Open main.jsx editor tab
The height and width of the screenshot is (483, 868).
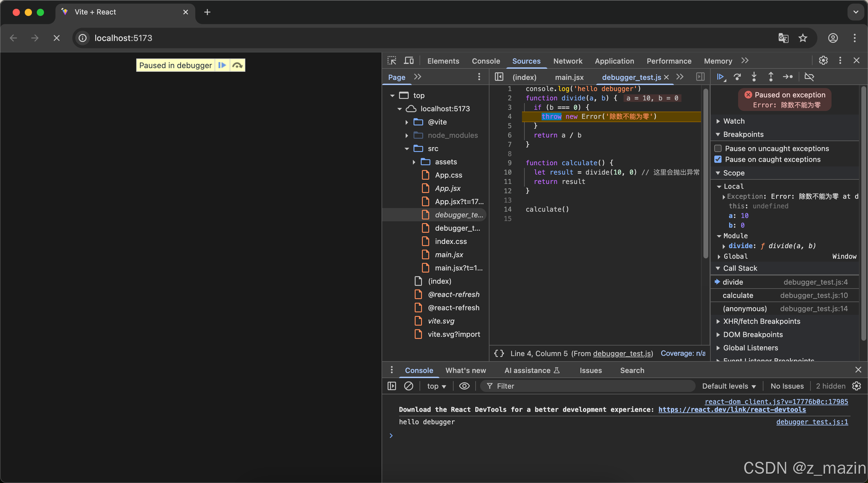coord(569,77)
